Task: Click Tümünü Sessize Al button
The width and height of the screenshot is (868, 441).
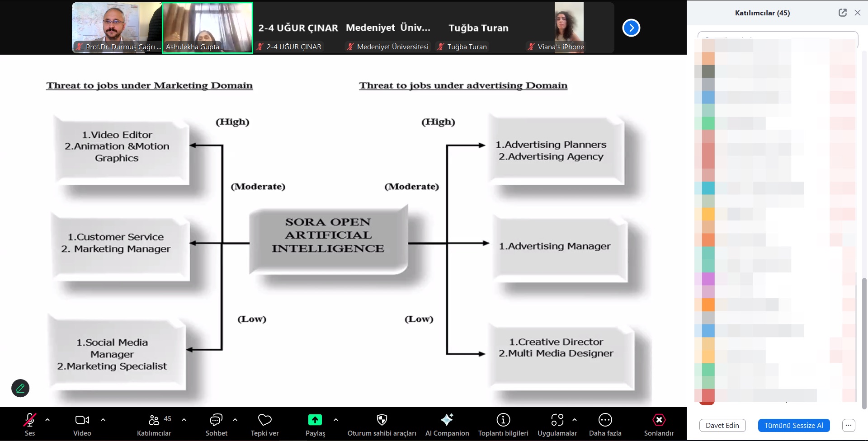Action: (794, 425)
